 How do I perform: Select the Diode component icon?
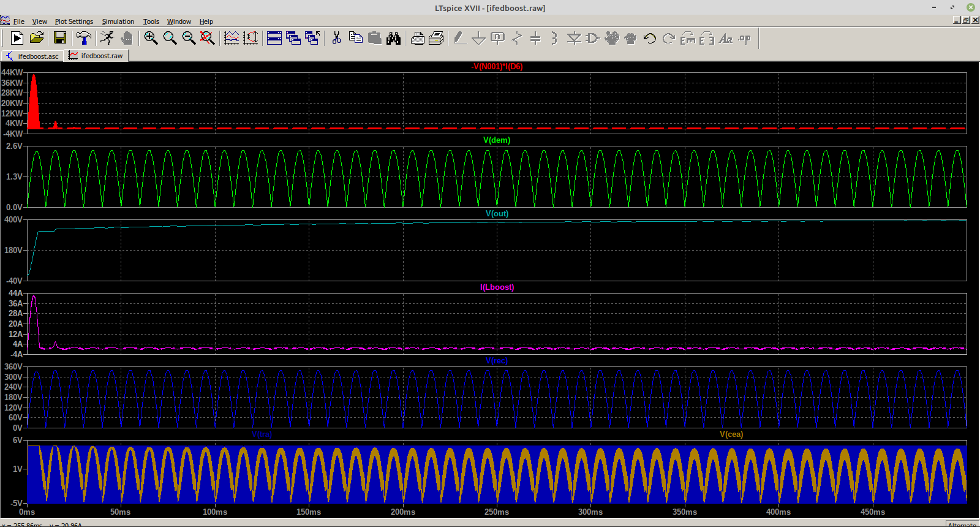pos(574,38)
